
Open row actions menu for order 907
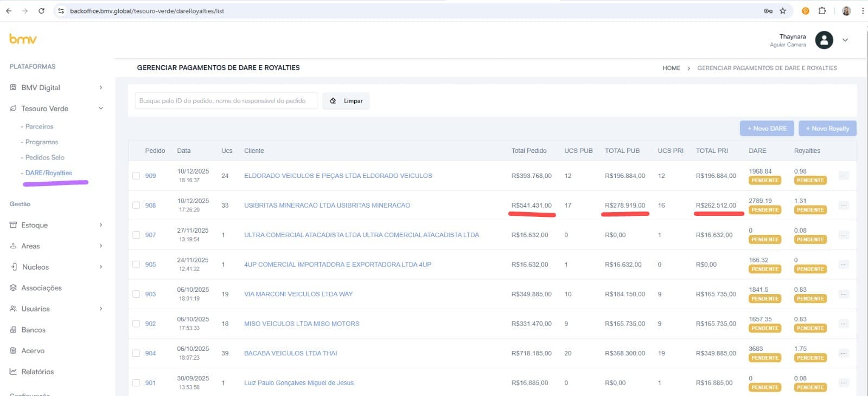pos(844,235)
